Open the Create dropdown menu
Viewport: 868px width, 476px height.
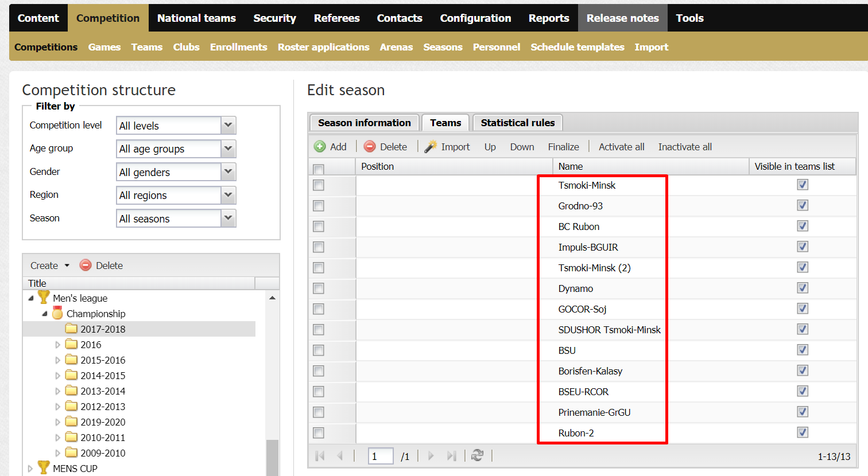[x=50, y=266]
